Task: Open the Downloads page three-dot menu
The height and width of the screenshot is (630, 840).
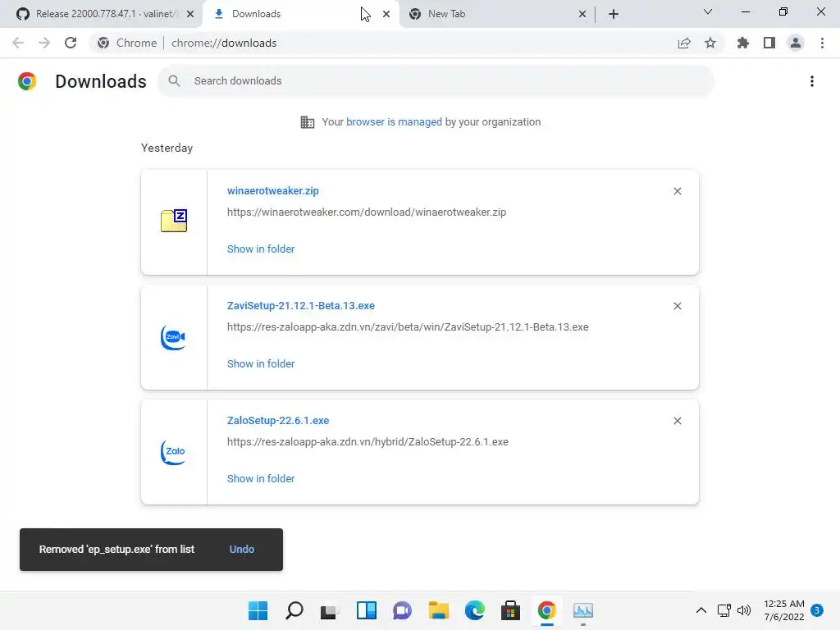Action: pos(812,81)
